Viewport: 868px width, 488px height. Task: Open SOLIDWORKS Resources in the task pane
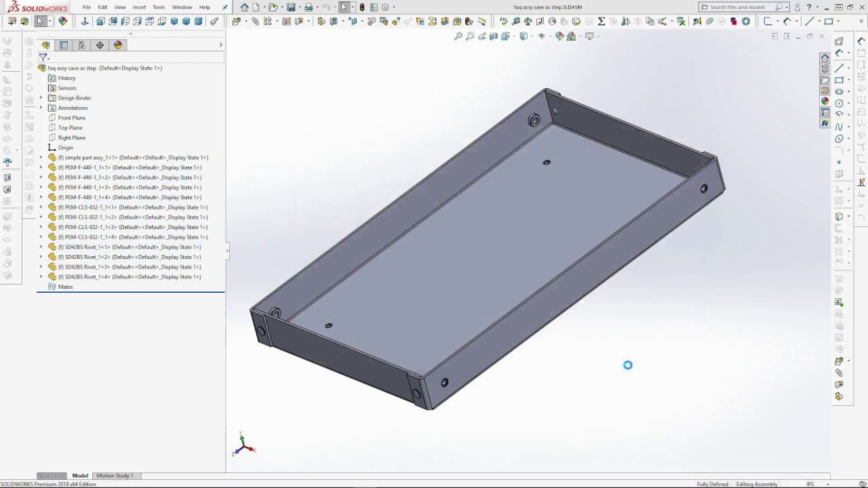point(825,58)
